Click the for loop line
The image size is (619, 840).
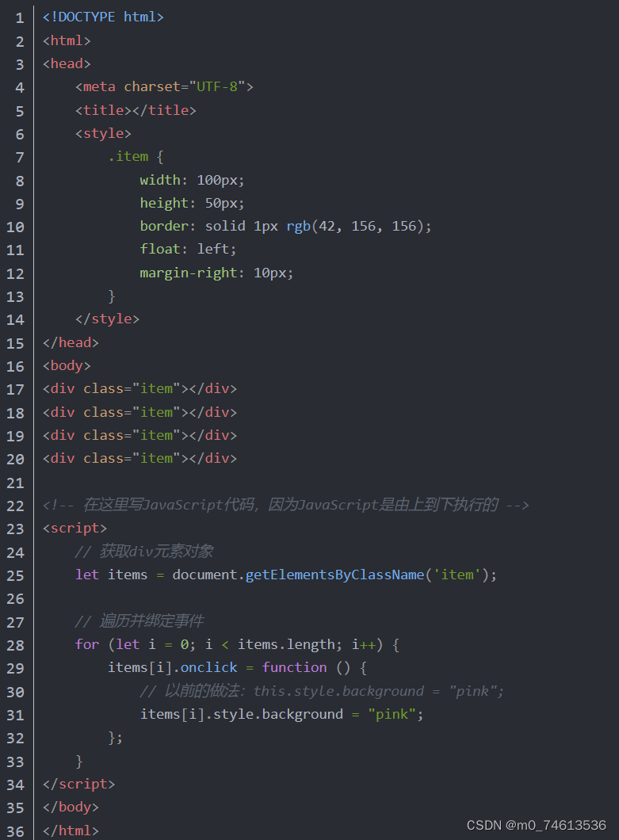237,644
